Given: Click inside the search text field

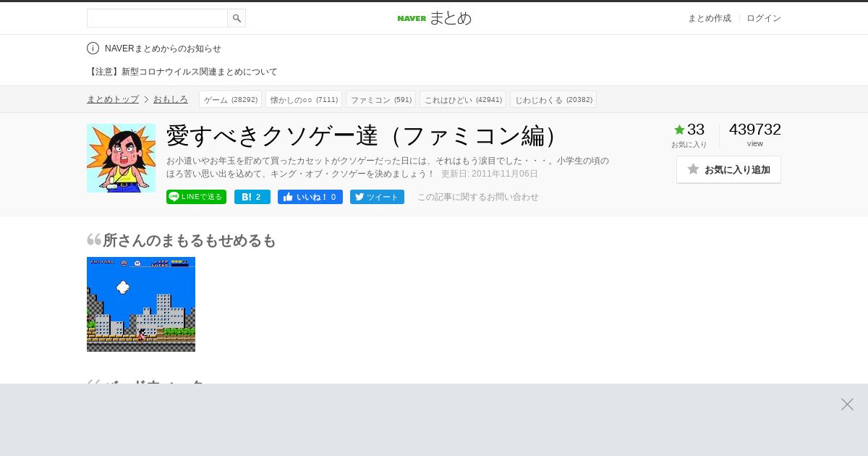Looking at the screenshot, I should pos(157,18).
